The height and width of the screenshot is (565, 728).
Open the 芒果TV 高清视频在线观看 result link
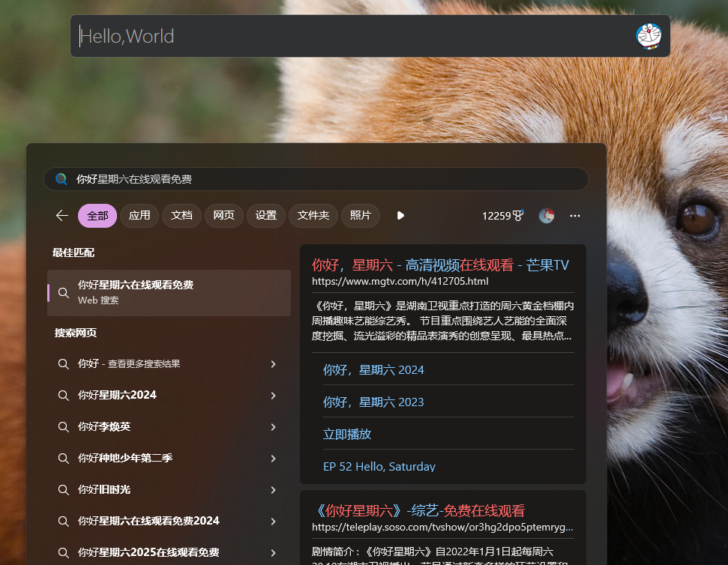tap(440, 265)
